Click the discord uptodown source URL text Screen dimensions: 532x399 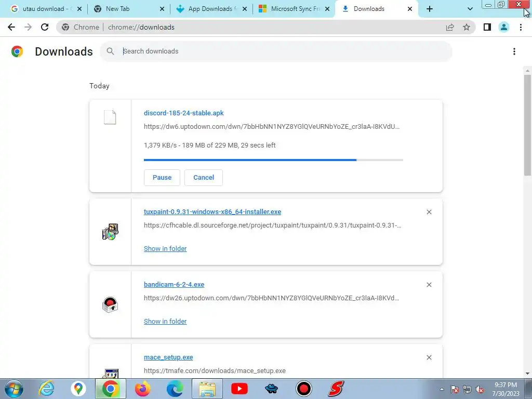click(271, 127)
